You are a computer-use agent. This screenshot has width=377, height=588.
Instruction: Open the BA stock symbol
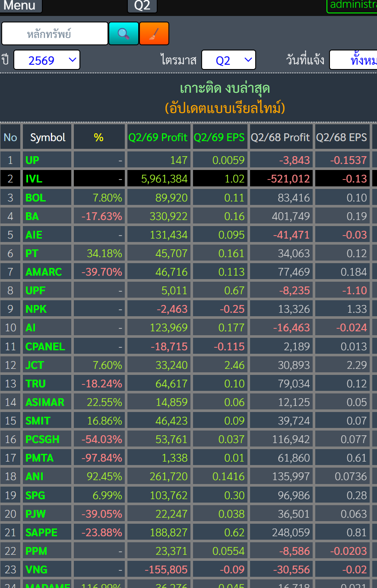coord(32,216)
